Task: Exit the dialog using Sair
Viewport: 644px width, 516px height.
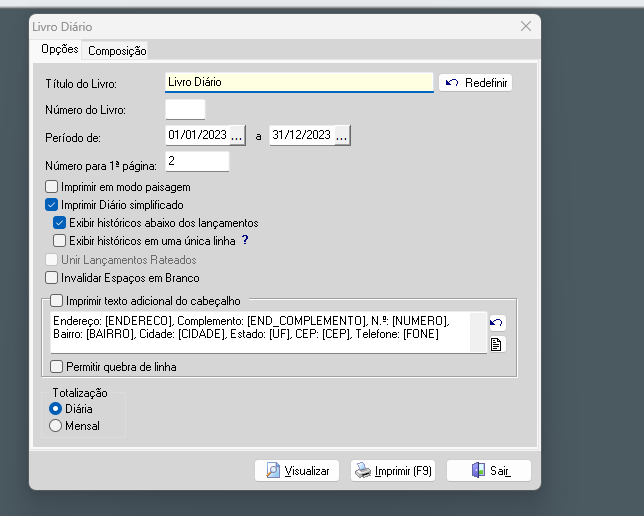Action: point(489,470)
